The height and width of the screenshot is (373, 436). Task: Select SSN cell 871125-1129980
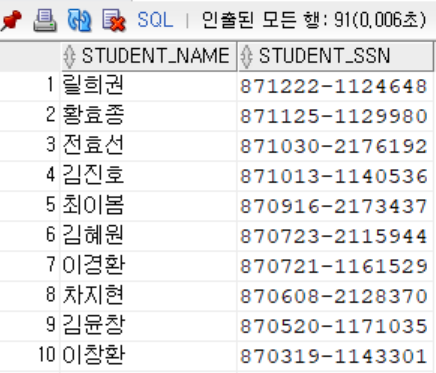(335, 116)
